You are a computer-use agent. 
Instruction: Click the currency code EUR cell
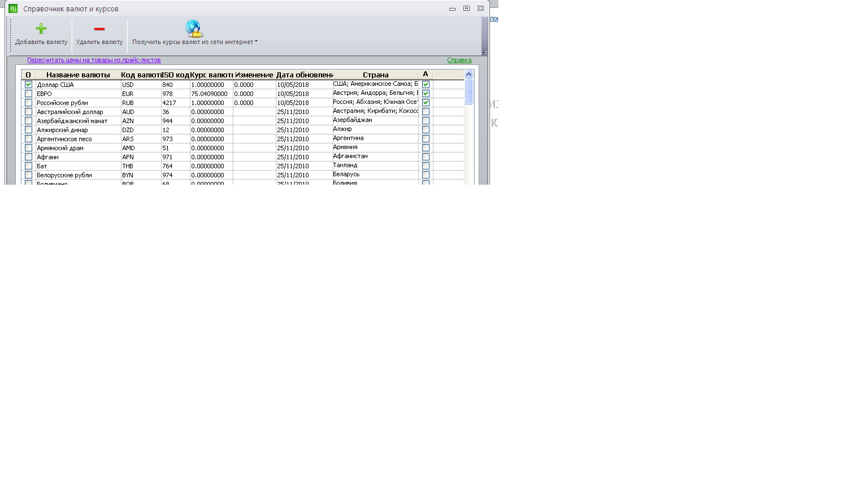[141, 94]
